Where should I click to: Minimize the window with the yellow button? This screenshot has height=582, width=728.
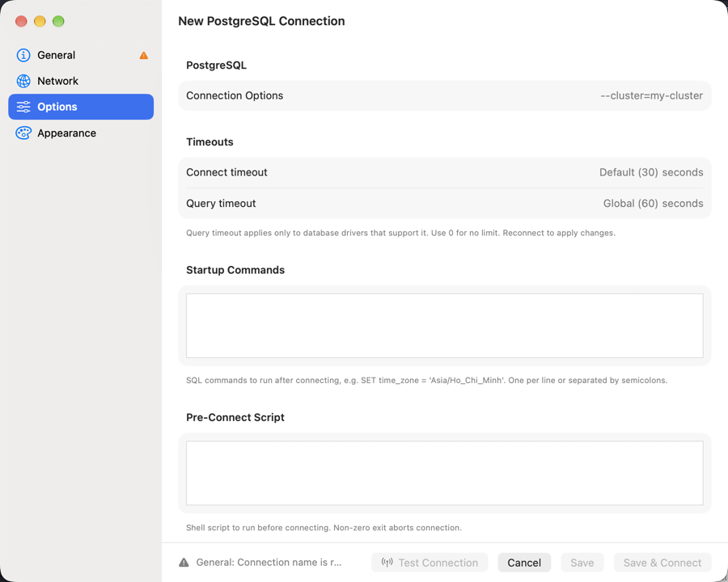click(x=40, y=21)
